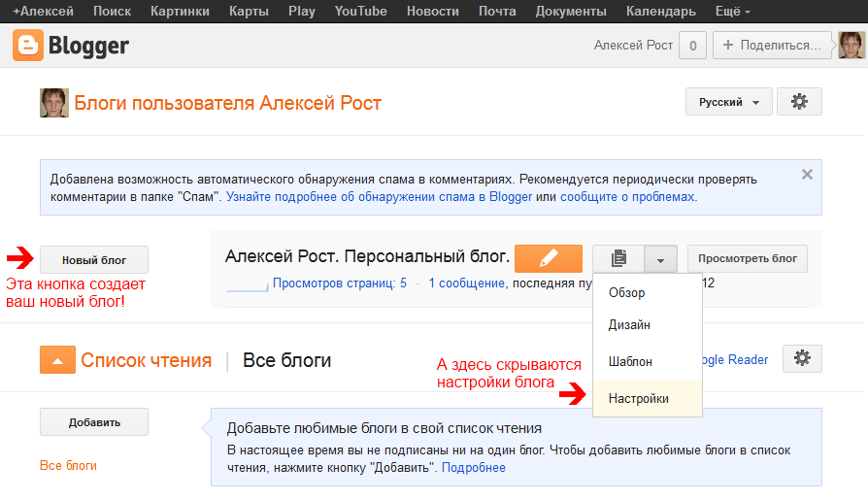Click the orange Blogger logo icon
This screenshot has height=500, width=868.
pyautogui.click(x=28, y=46)
